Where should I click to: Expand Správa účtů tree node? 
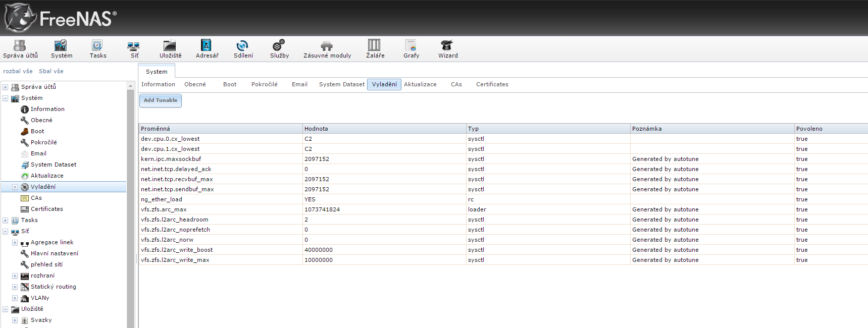coord(6,87)
